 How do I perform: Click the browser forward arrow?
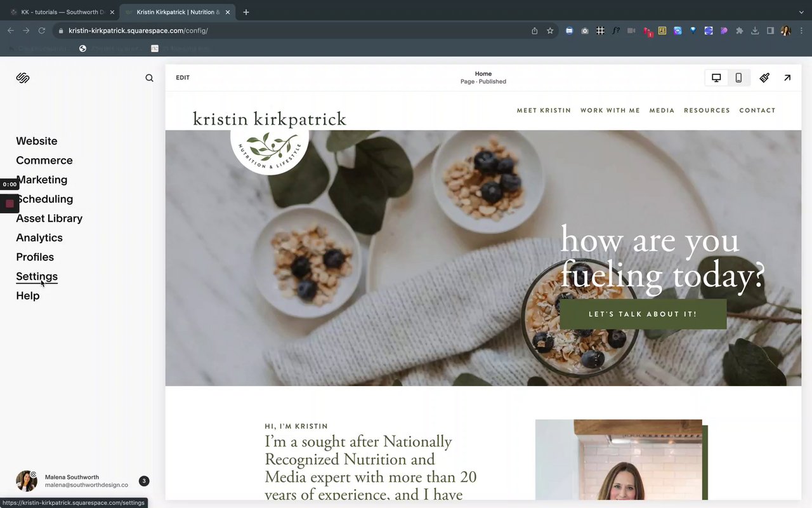pyautogui.click(x=26, y=30)
